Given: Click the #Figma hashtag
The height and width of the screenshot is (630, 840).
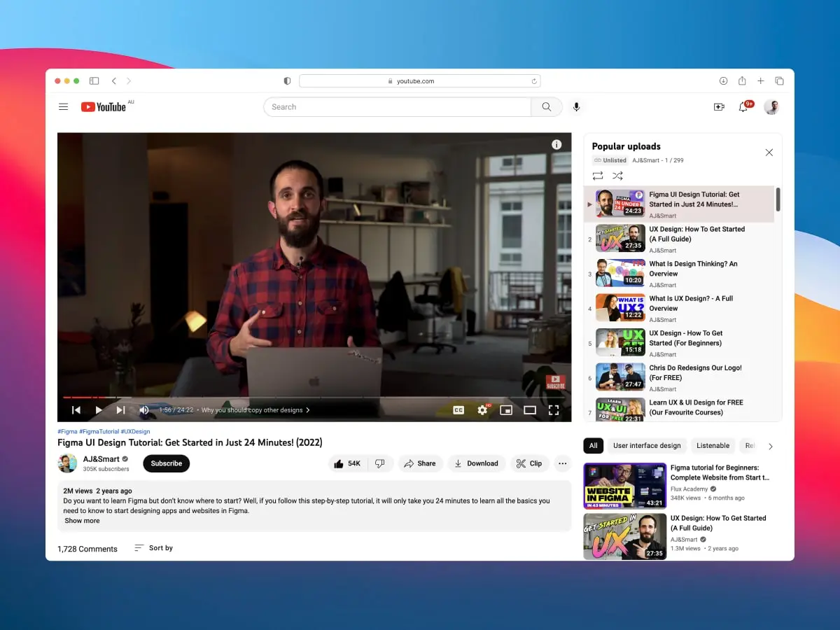Looking at the screenshot, I should coord(67,431).
